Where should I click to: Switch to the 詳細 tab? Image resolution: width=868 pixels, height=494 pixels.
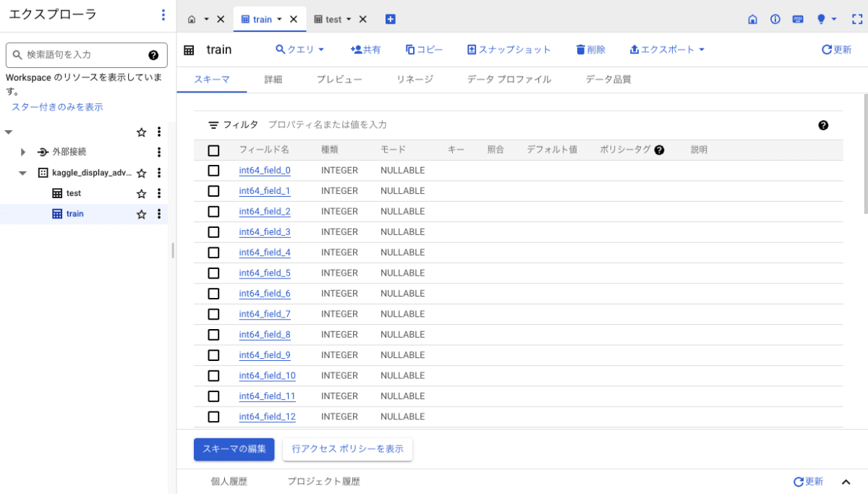point(273,80)
